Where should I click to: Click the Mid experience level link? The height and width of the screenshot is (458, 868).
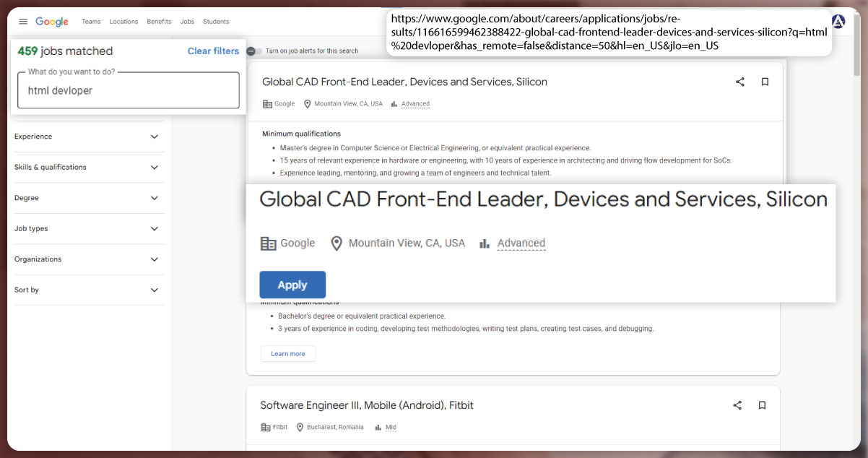click(x=391, y=428)
